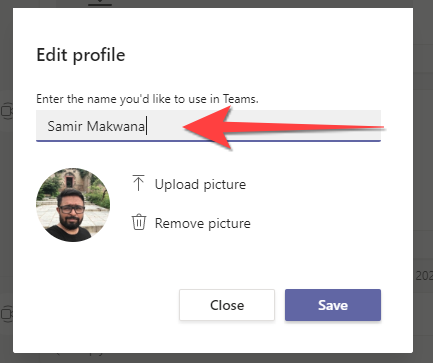The image size is (433, 363).
Task: Choose Upload picture option
Action: coord(189,184)
